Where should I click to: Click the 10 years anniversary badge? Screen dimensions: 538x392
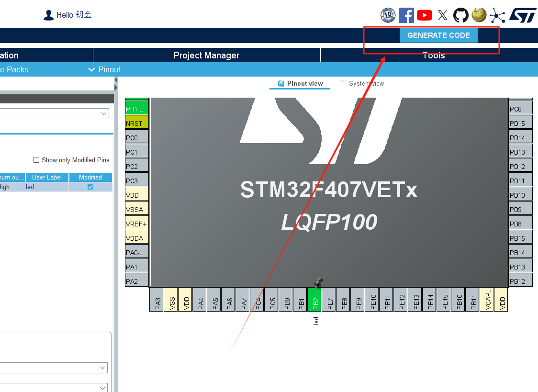pyautogui.click(x=388, y=15)
